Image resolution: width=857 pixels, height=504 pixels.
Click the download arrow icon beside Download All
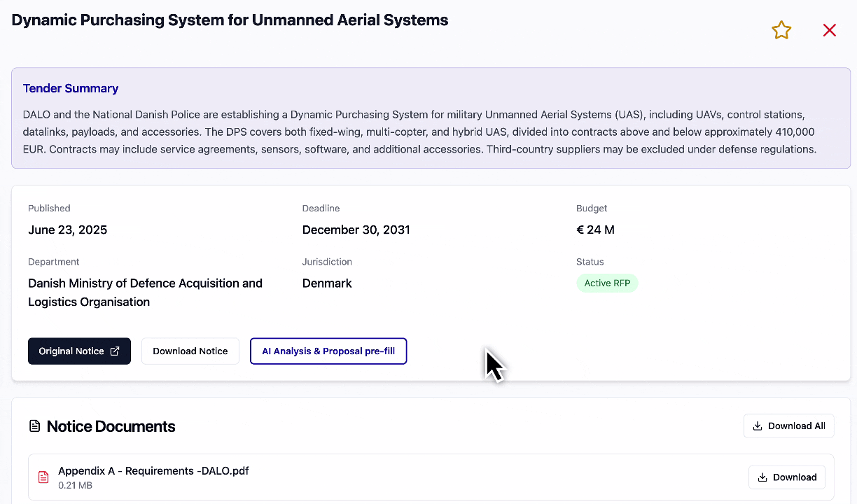point(758,426)
